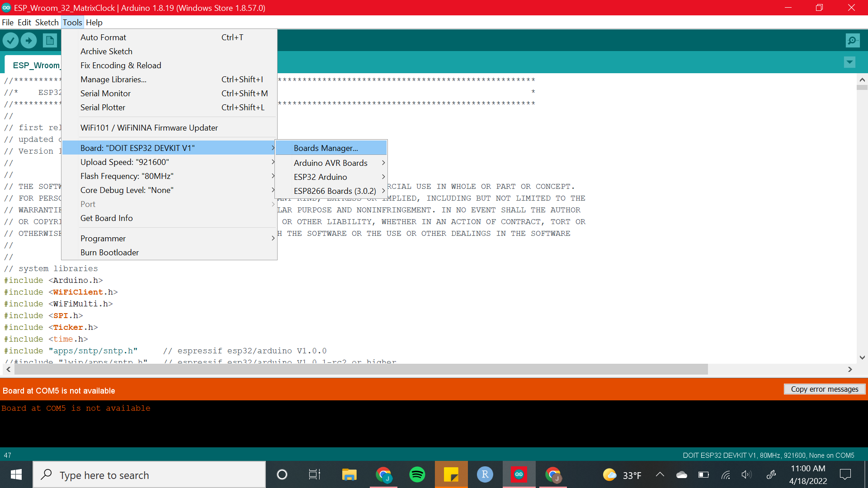The height and width of the screenshot is (488, 868).
Task: Click the horizontal scrollbar right arrow
Action: coord(850,370)
